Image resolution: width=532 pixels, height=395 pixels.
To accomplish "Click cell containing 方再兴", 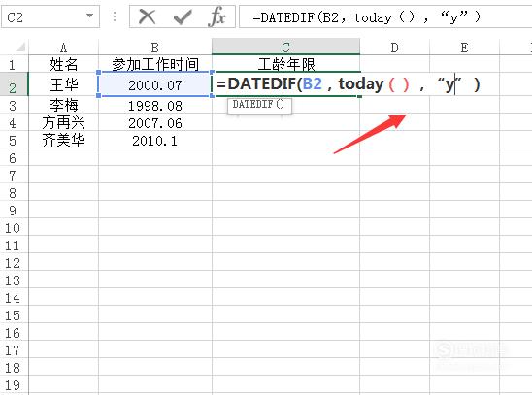I will click(x=63, y=123).
